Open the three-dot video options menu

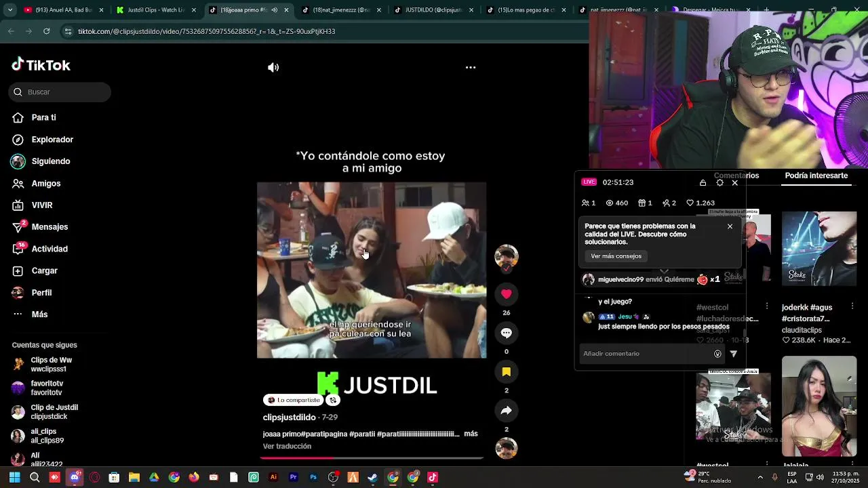[471, 67]
